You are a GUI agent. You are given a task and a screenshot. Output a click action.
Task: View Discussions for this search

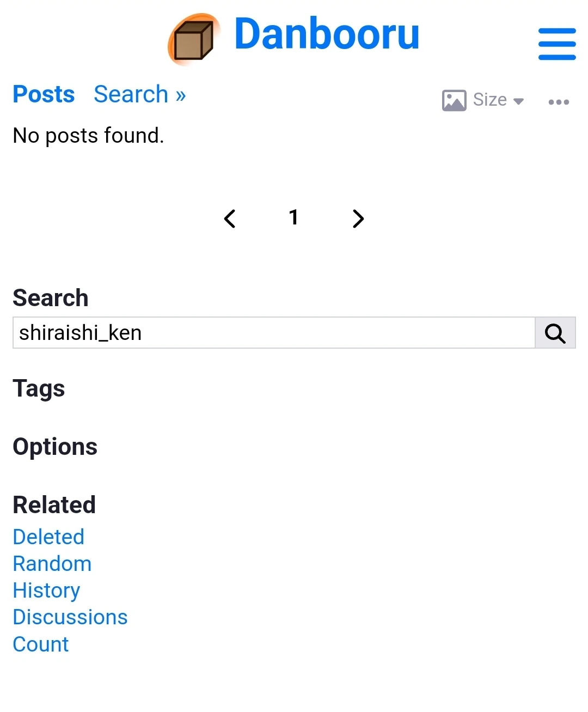[70, 617]
